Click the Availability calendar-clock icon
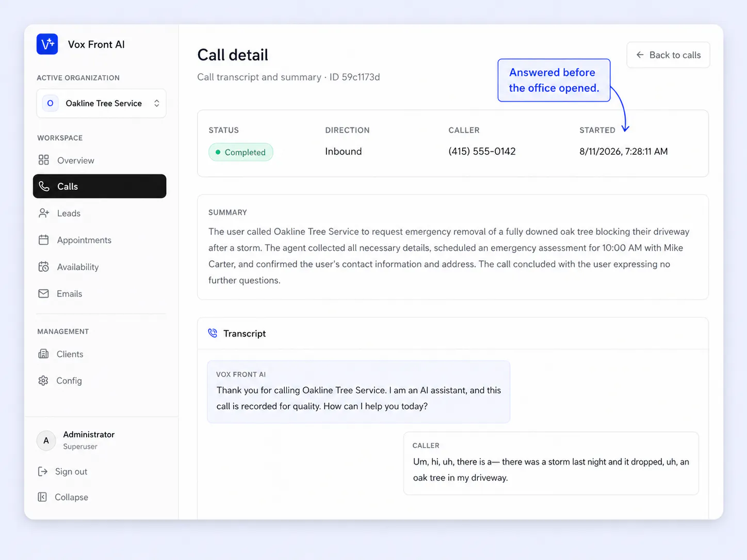The width and height of the screenshot is (747, 560). (x=44, y=267)
